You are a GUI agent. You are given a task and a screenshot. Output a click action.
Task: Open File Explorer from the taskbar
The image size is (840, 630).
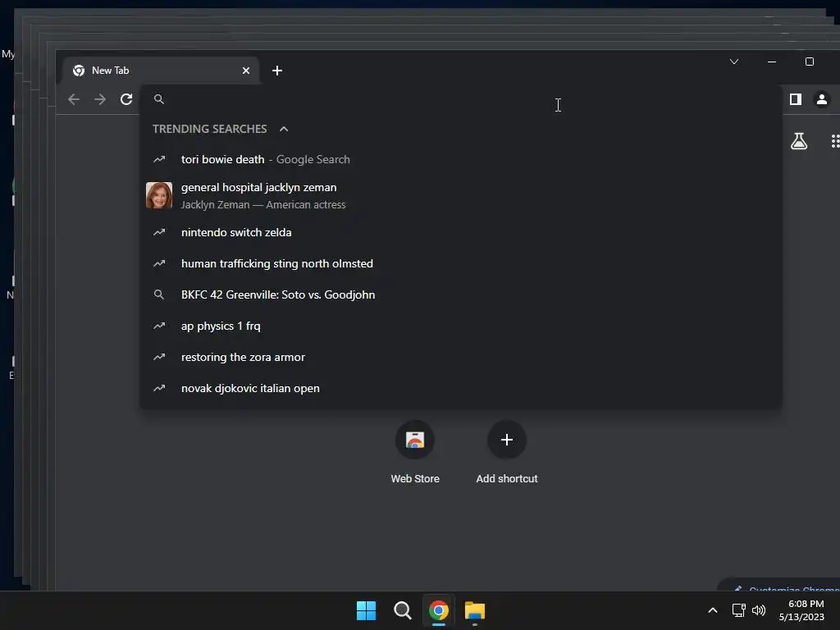click(475, 610)
